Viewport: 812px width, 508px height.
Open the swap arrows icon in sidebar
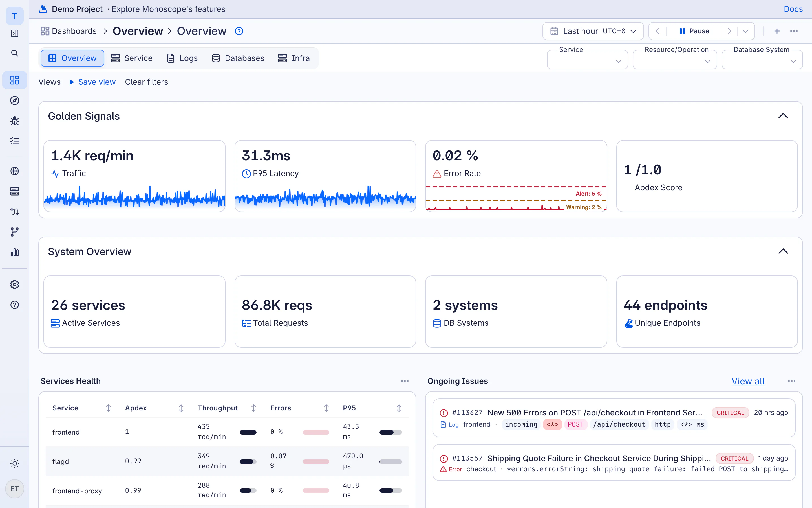pos(14,212)
